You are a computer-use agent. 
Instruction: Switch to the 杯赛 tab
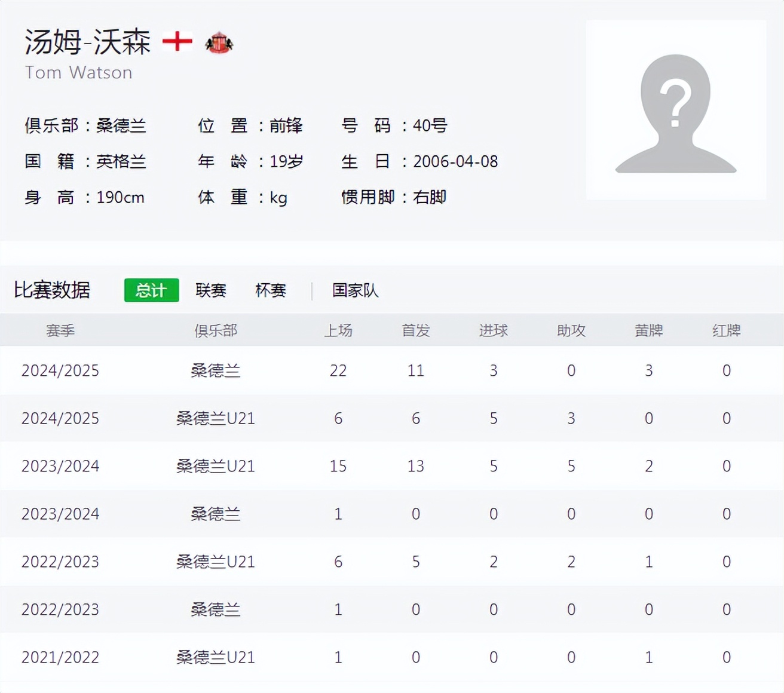[x=271, y=290]
